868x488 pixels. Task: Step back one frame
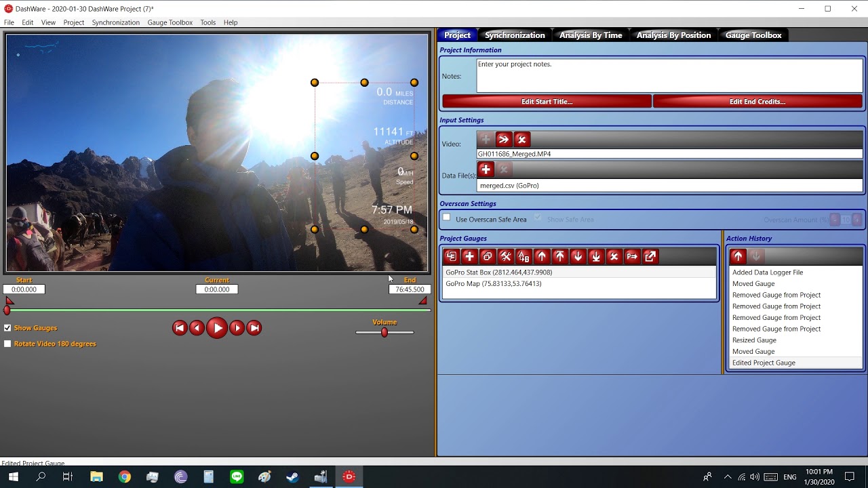197,328
